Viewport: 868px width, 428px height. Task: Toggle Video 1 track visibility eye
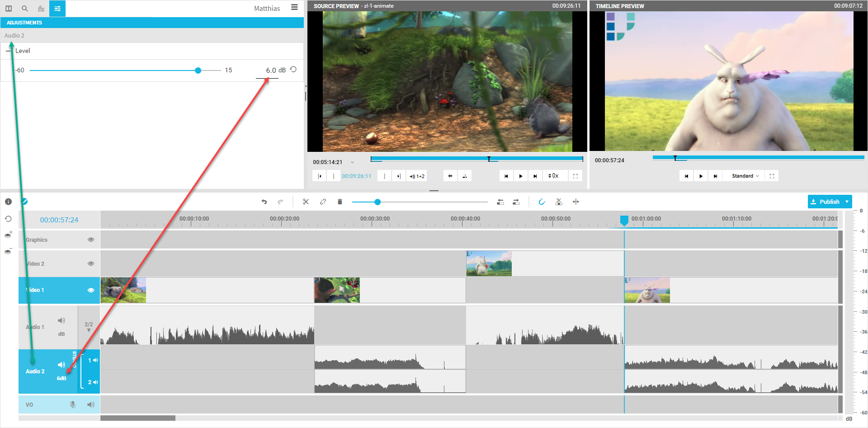[91, 290]
